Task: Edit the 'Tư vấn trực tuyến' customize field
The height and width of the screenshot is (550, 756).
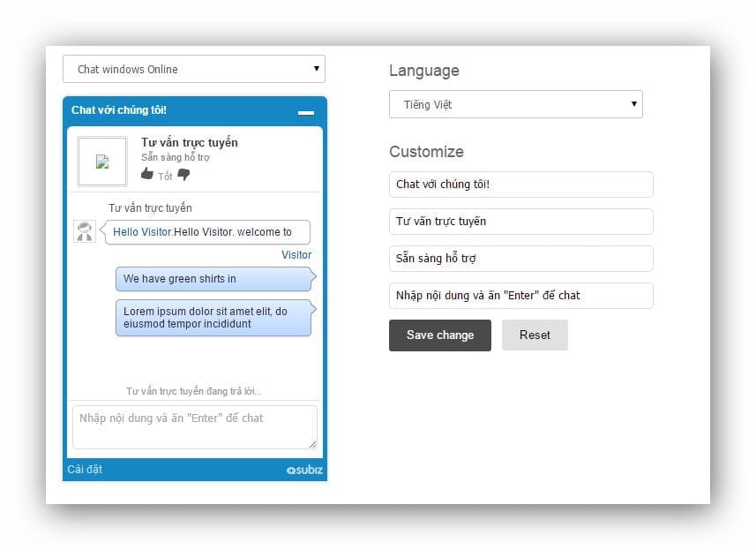Action: pos(520,222)
